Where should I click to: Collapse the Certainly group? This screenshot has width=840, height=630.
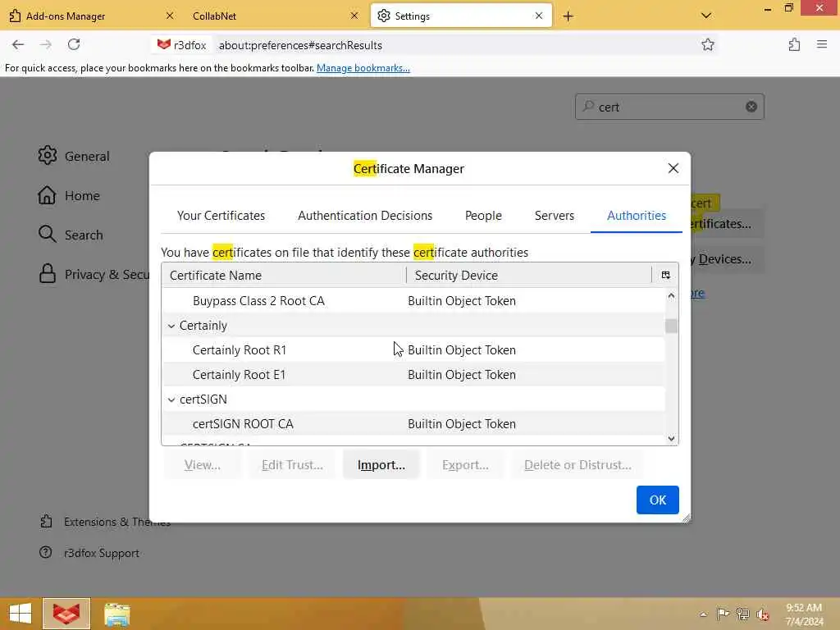coord(171,326)
